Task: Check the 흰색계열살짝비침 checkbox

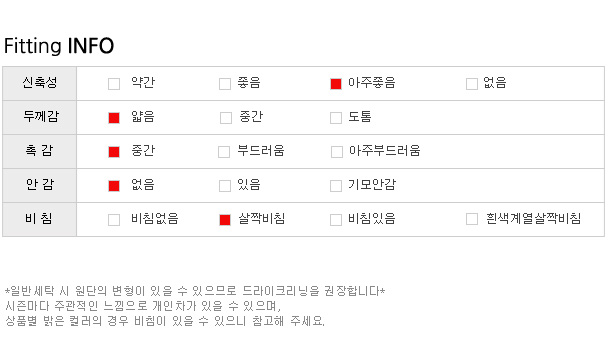Action: point(472,219)
